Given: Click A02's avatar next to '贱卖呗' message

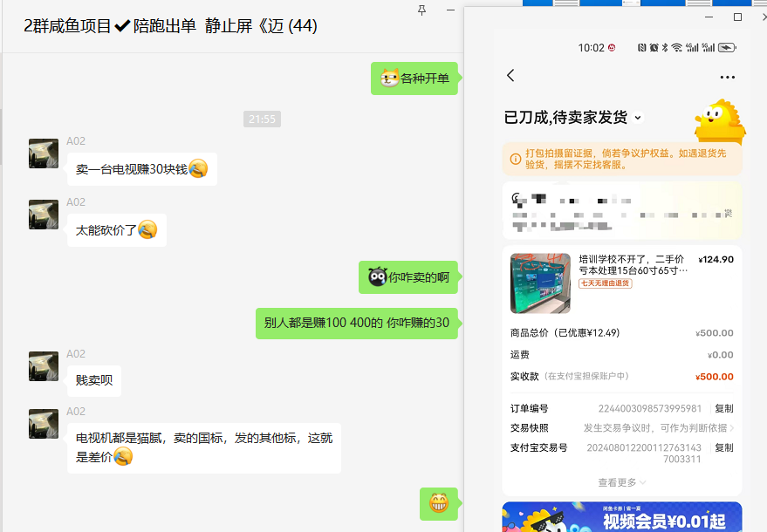Looking at the screenshot, I should tap(44, 366).
